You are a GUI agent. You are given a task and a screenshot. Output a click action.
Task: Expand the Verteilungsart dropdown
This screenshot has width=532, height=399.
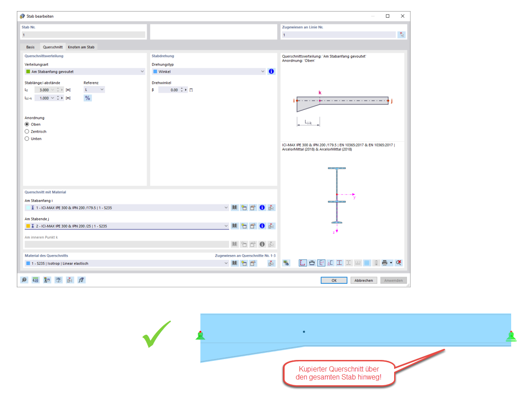[x=142, y=71]
